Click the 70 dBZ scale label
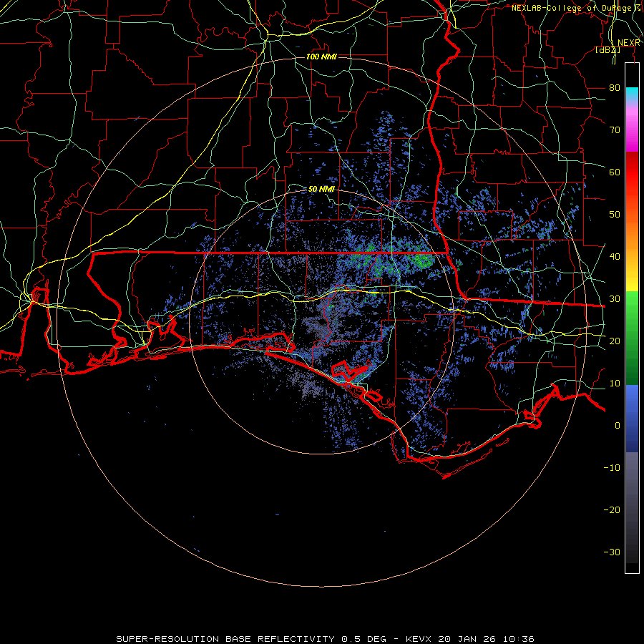The image size is (644, 644). pos(615,130)
